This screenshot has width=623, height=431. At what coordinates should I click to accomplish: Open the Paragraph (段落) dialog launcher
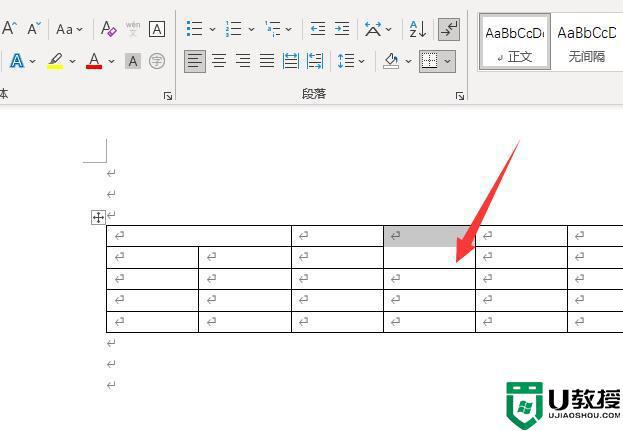click(460, 96)
